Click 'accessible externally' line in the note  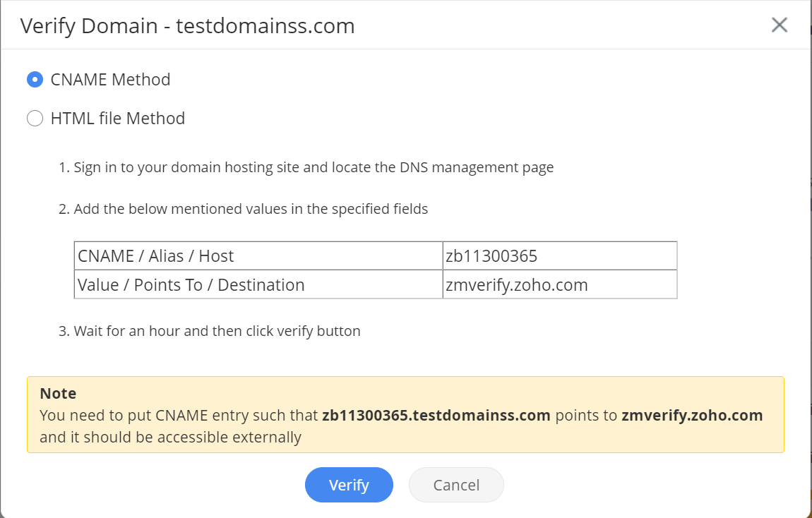coord(170,438)
